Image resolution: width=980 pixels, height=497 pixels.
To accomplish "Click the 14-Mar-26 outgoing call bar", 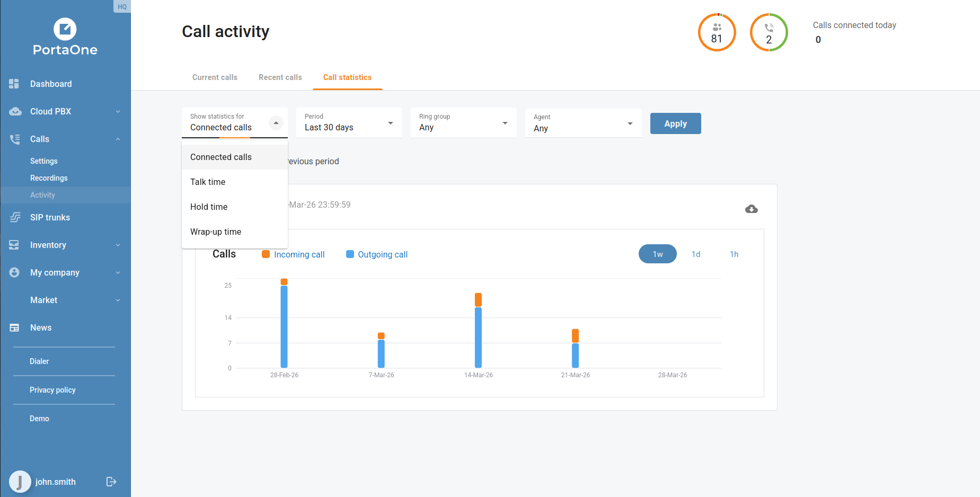I will [478, 337].
